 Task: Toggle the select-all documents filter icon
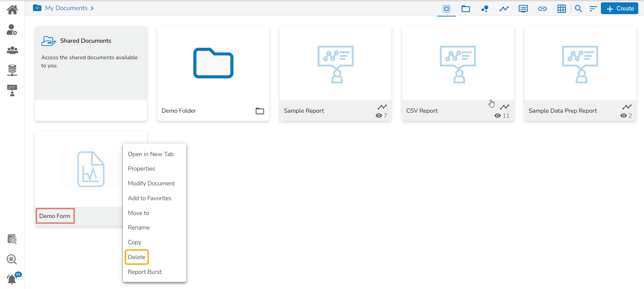[x=446, y=9]
